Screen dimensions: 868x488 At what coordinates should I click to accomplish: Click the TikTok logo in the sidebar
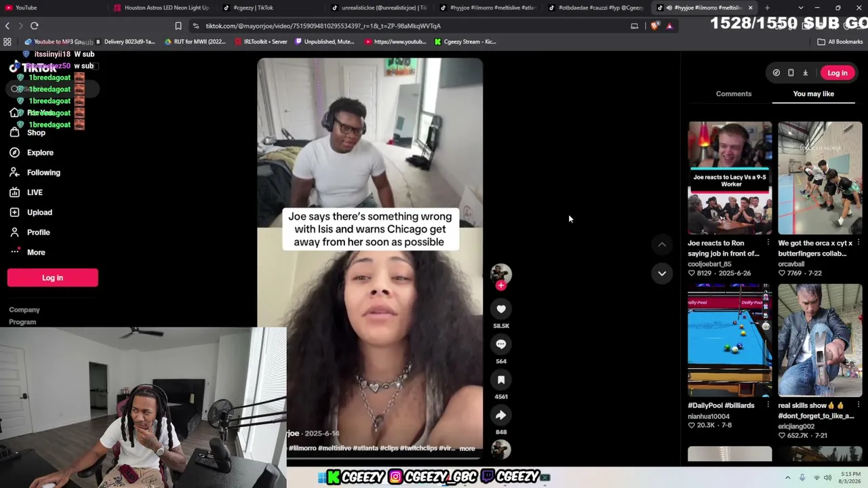pos(33,67)
